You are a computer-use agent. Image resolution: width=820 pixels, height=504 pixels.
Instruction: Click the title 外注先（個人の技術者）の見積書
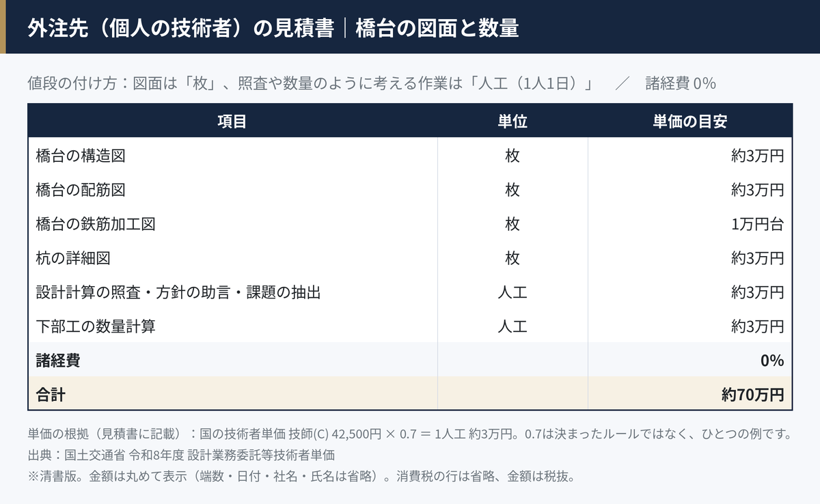181,28
